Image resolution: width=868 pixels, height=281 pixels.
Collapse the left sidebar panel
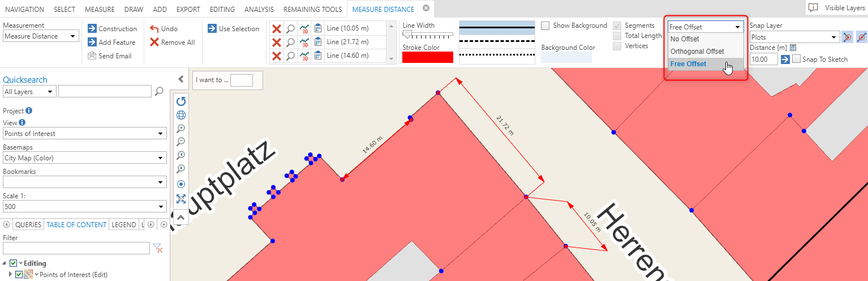[x=181, y=79]
